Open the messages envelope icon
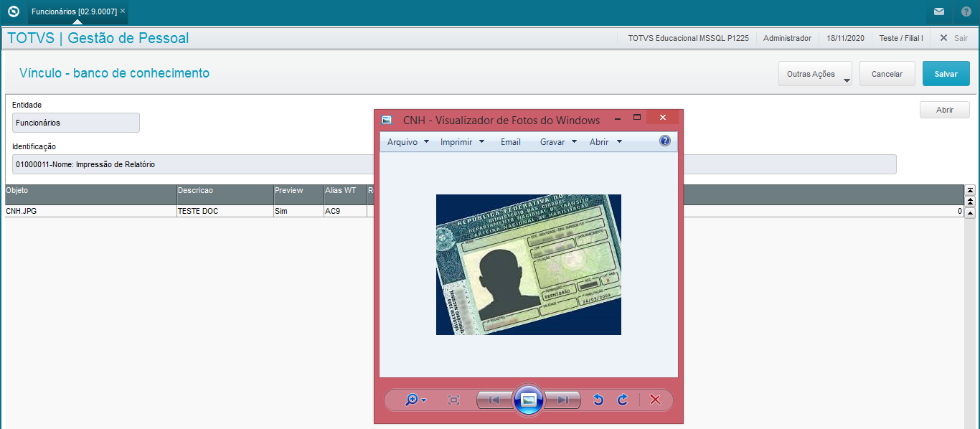This screenshot has height=429, width=980. point(938,11)
